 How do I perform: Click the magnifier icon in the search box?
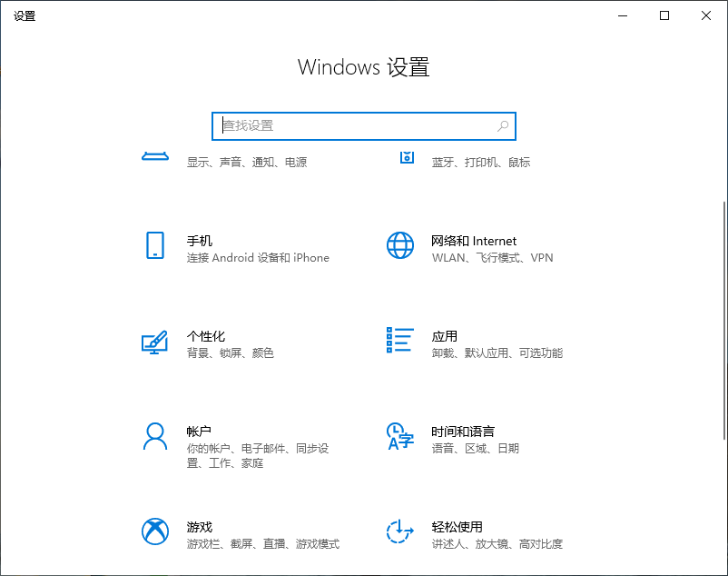tap(503, 126)
